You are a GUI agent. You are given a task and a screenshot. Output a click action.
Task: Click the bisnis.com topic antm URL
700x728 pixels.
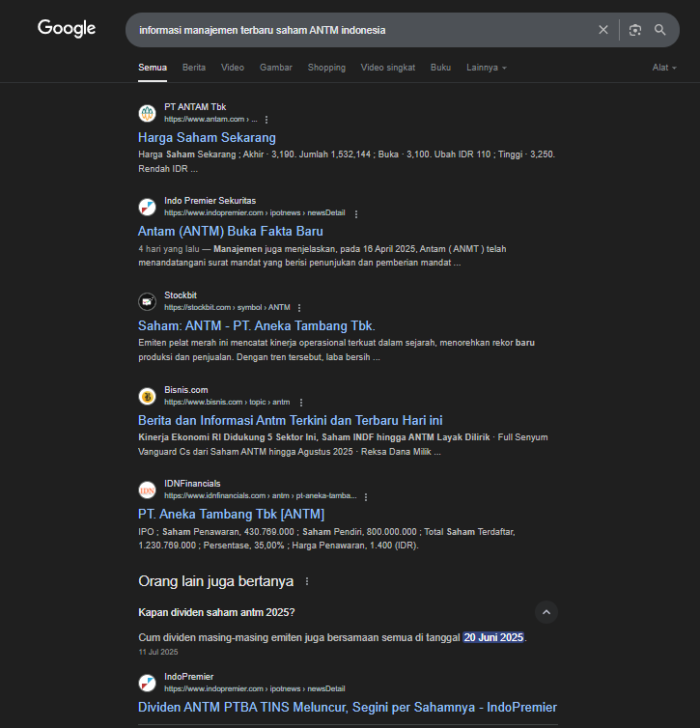227,402
